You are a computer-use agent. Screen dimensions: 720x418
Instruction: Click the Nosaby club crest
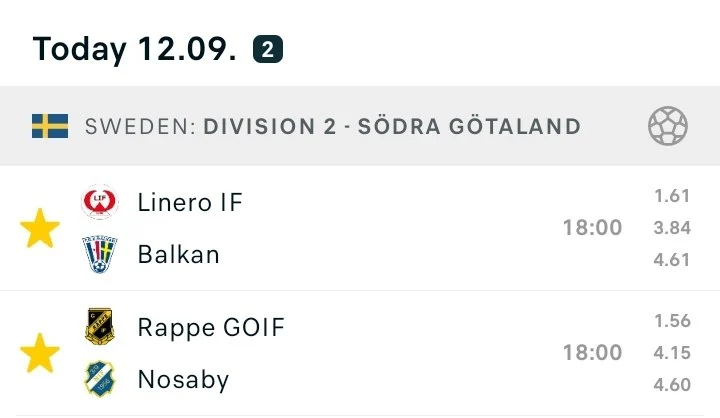99,379
